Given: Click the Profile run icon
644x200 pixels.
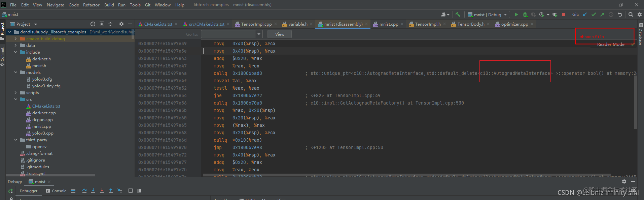Looking at the screenshot, I should (x=542, y=15).
